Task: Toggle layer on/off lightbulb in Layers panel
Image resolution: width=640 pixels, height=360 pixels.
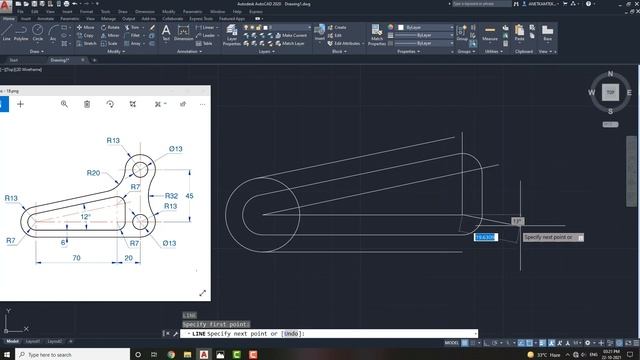Action: point(246,27)
